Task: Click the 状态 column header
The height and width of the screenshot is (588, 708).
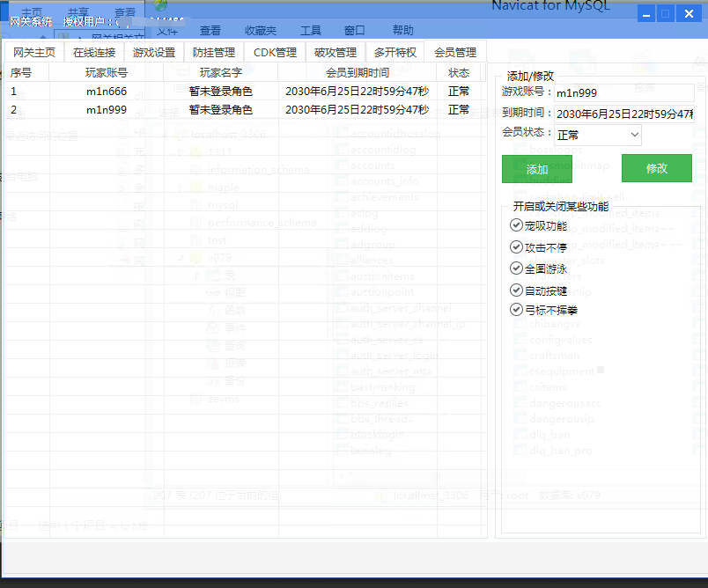Action: [x=458, y=73]
